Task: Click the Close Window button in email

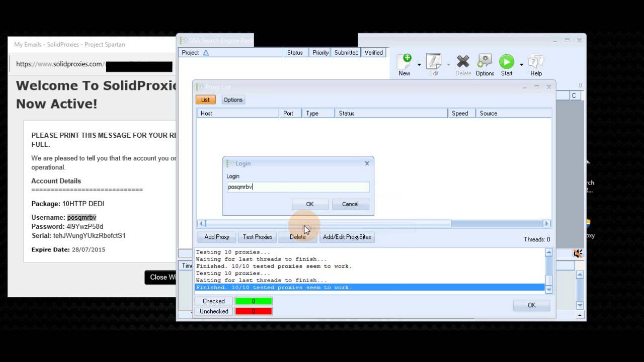Action: pos(161,277)
